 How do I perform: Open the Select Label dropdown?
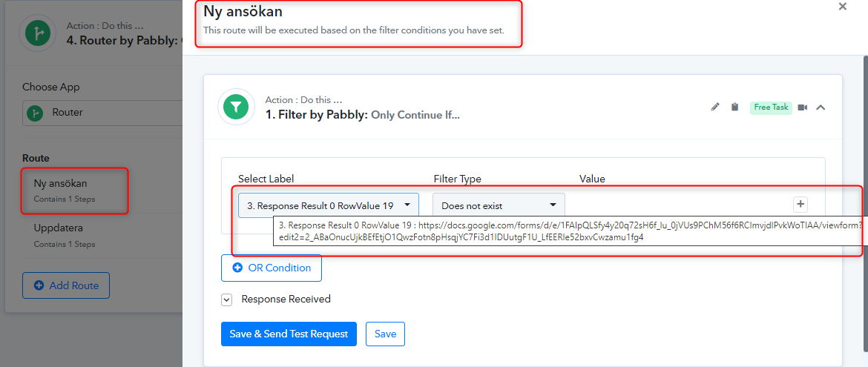pyautogui.click(x=328, y=205)
